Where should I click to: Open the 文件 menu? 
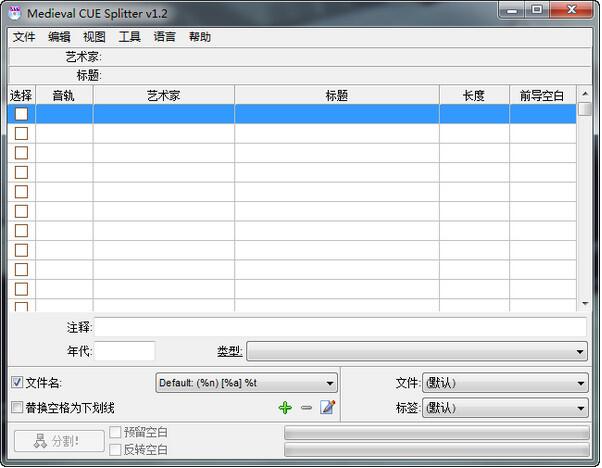point(24,37)
